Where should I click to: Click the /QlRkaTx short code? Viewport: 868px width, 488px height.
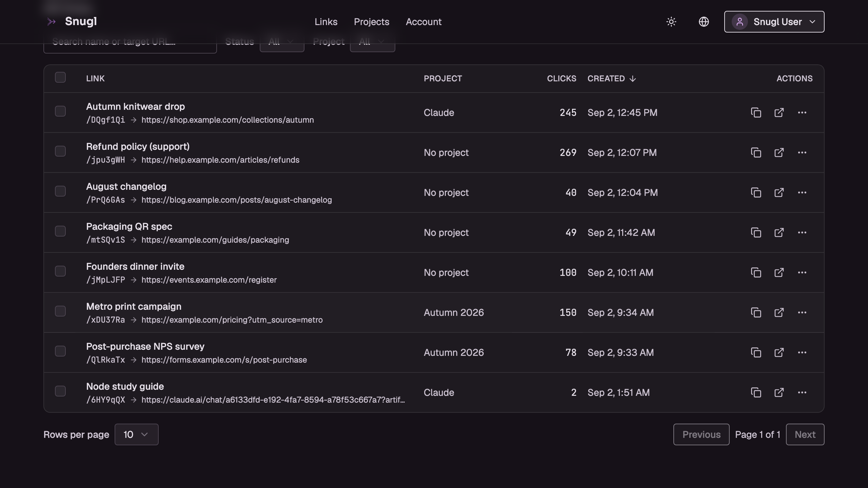tap(105, 360)
